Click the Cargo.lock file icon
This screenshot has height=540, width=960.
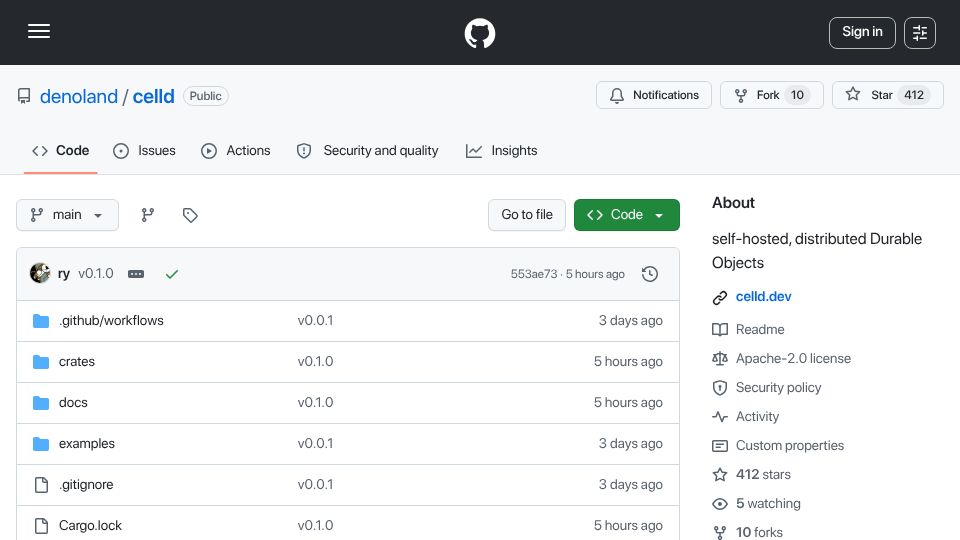[41, 526]
